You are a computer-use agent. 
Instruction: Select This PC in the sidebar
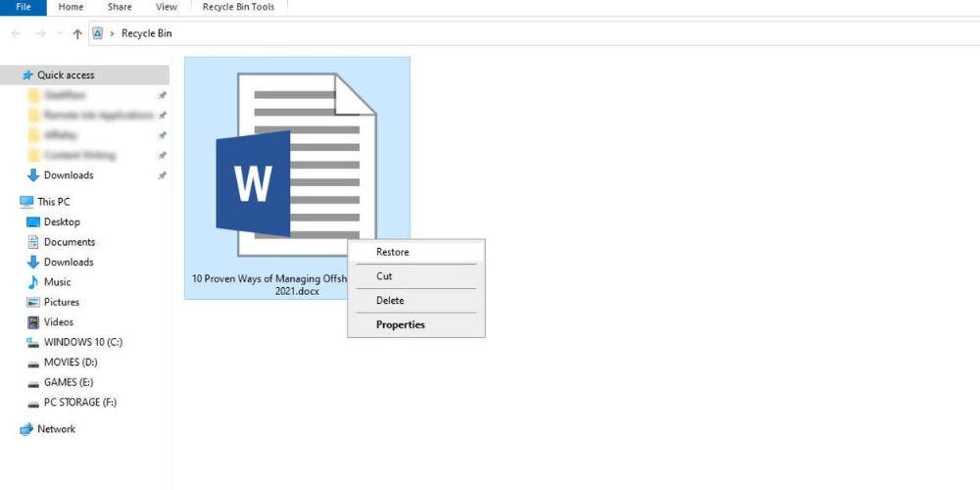point(54,202)
